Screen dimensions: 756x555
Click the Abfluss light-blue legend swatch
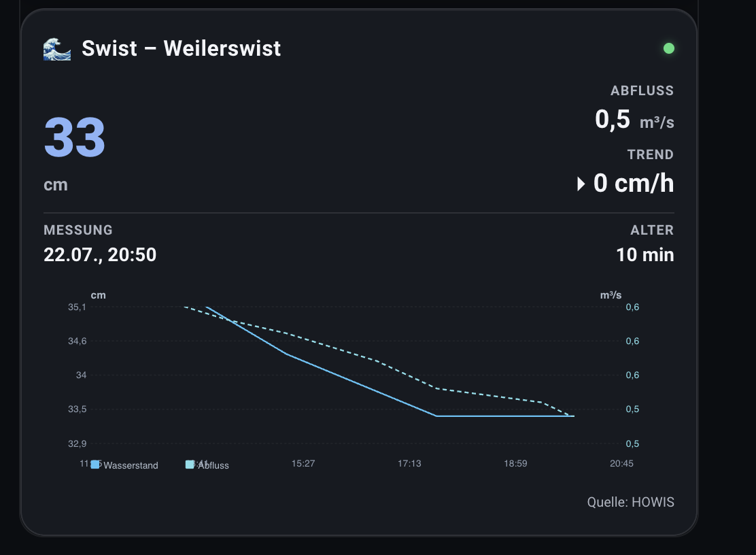click(x=190, y=465)
